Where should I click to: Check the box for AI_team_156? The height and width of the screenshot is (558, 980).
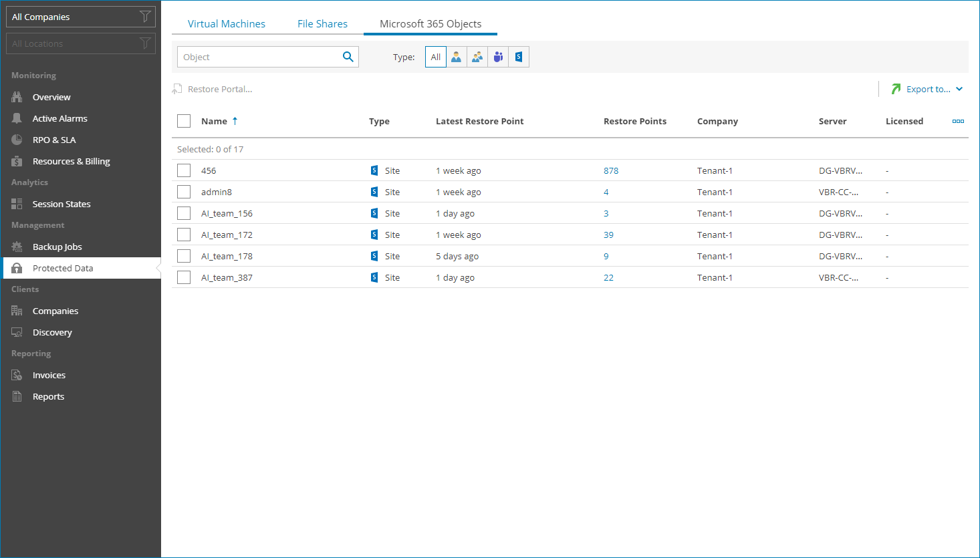pyautogui.click(x=184, y=213)
